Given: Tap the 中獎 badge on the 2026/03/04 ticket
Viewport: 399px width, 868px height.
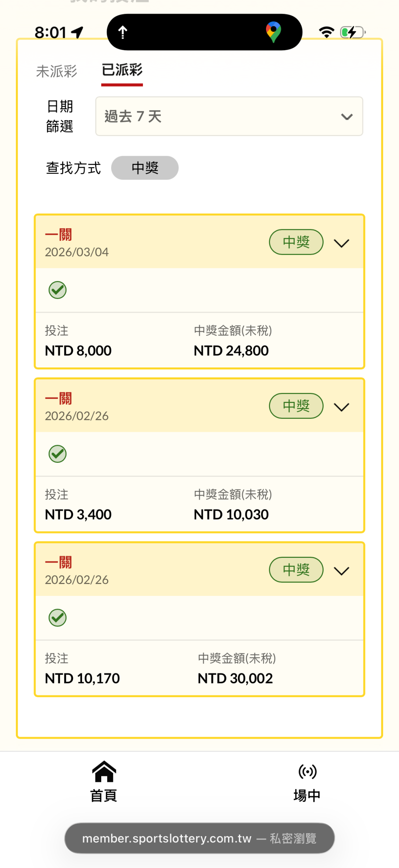Looking at the screenshot, I should coord(296,242).
